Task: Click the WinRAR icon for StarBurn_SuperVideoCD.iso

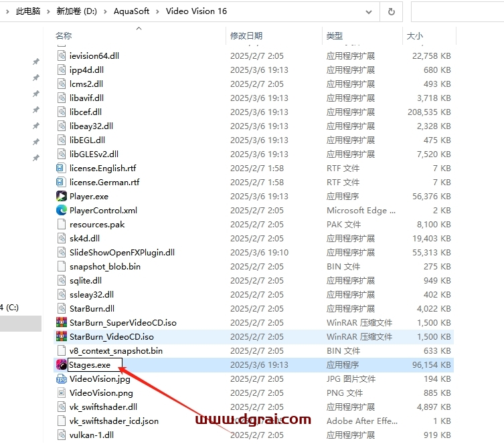Action: pyautogui.click(x=61, y=322)
